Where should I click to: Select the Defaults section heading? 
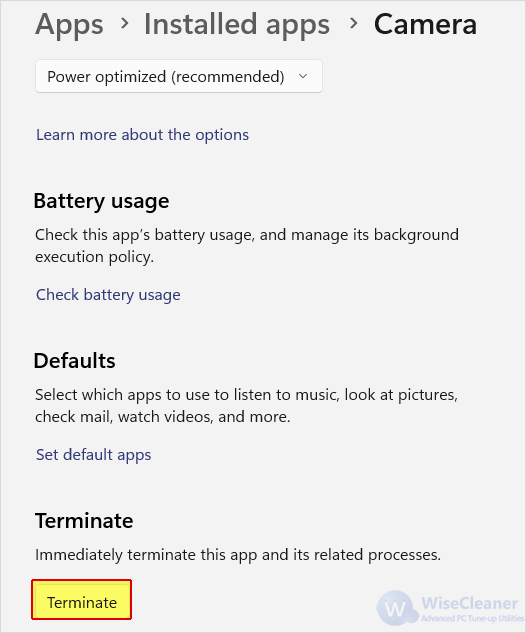coord(75,361)
